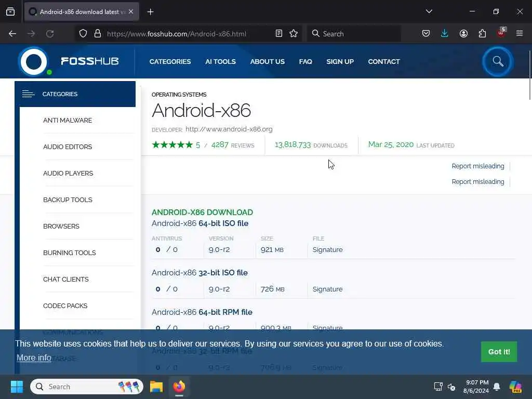Image resolution: width=532 pixels, height=399 pixels.
Task: Click the site security padlock icon
Action: tap(98, 34)
